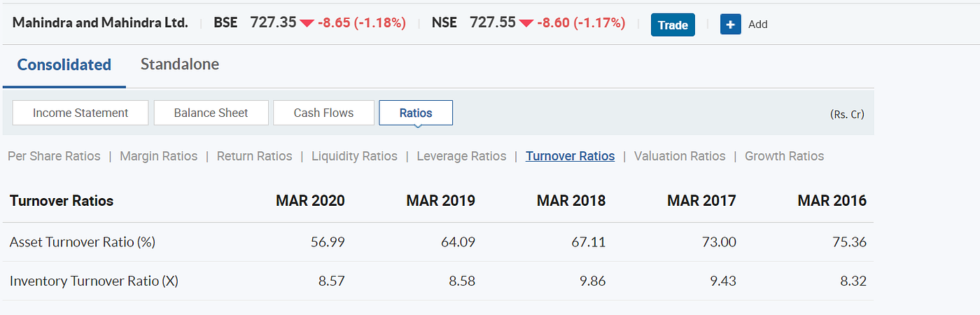The height and width of the screenshot is (315, 980).
Task: Open the Balance Sheet section
Action: point(211,113)
